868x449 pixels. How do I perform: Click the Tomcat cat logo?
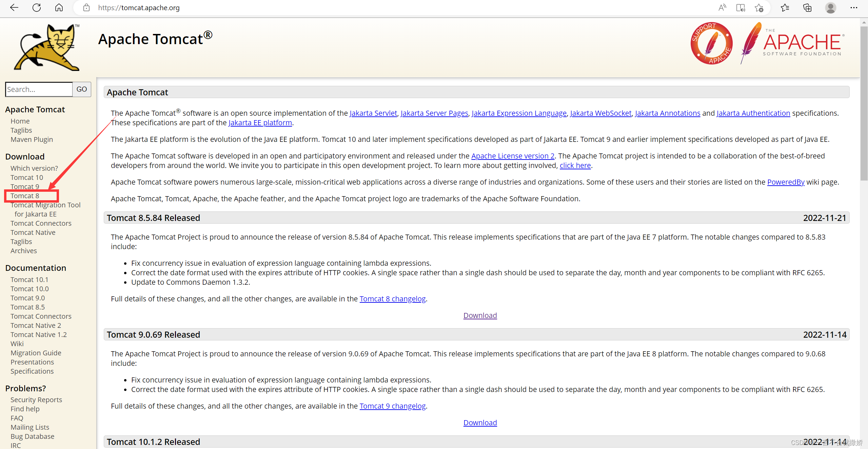[47, 47]
